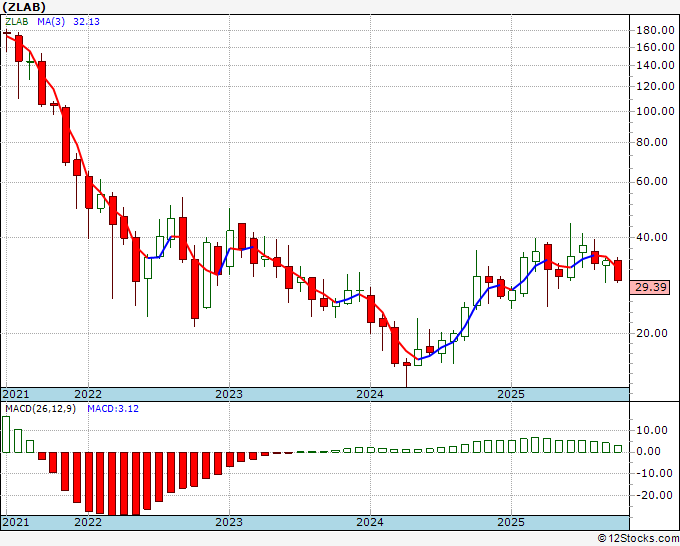
Task: Click the 2025 label on price chart timeline
Action: click(x=511, y=394)
